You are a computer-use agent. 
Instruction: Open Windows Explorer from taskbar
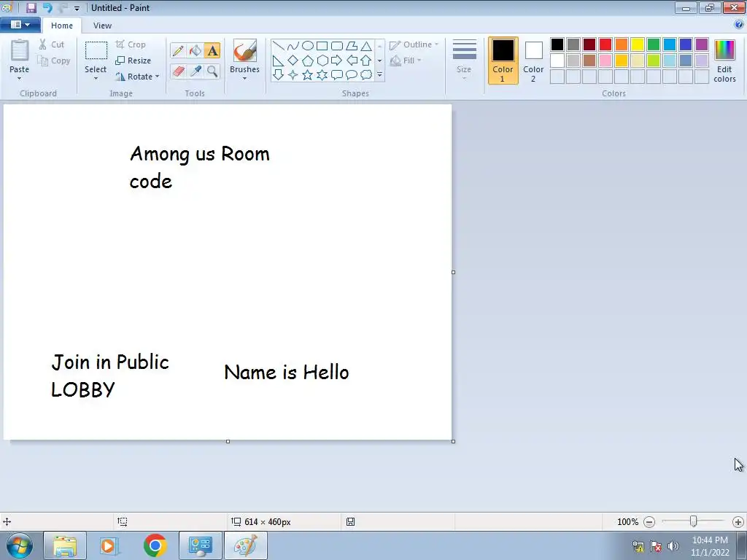pos(65,545)
